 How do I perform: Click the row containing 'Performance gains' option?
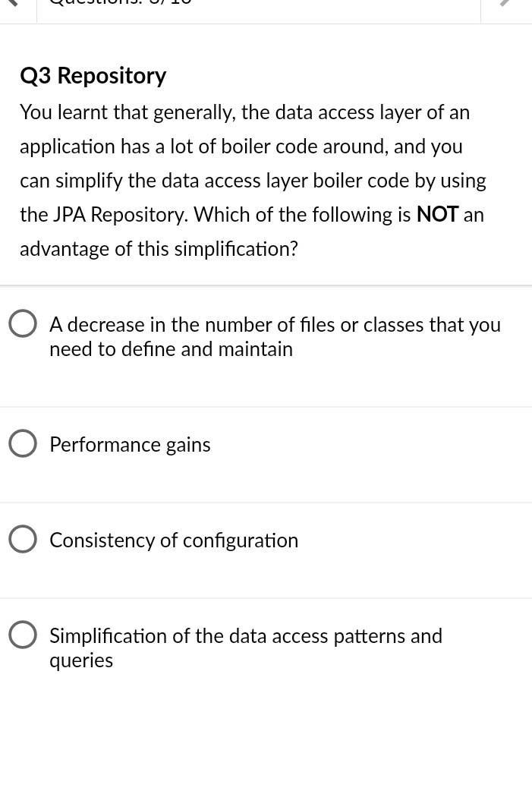click(x=266, y=444)
